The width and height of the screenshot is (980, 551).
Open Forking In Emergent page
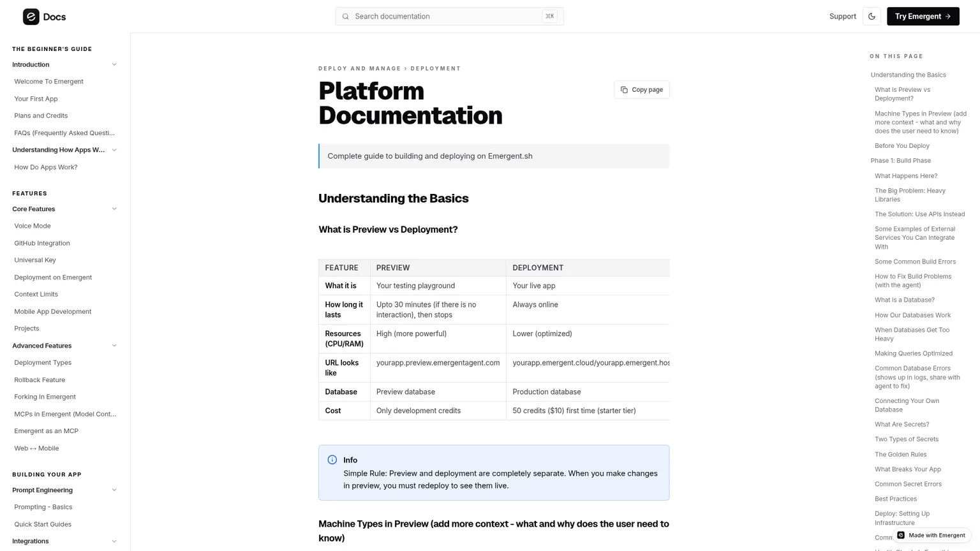[x=45, y=397]
